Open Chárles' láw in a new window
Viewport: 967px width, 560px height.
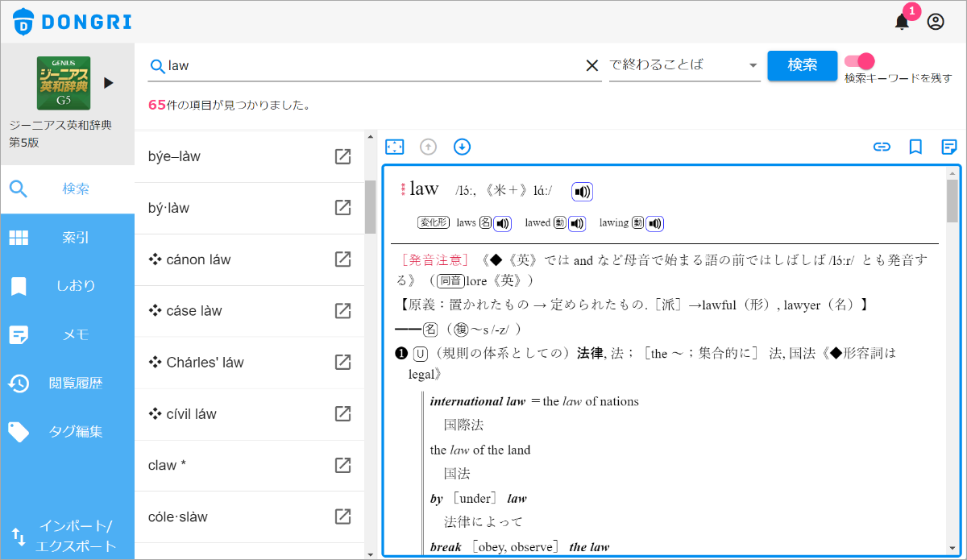(342, 362)
